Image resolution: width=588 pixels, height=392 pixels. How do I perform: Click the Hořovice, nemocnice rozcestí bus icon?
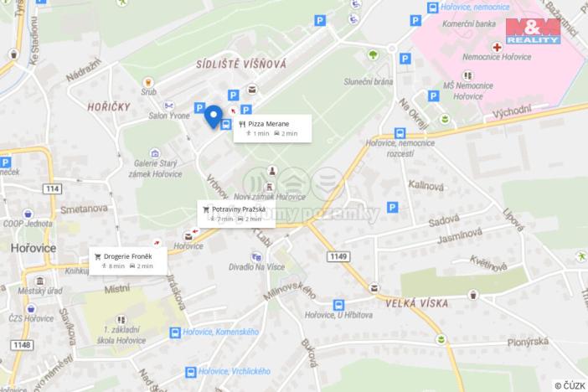(400, 133)
